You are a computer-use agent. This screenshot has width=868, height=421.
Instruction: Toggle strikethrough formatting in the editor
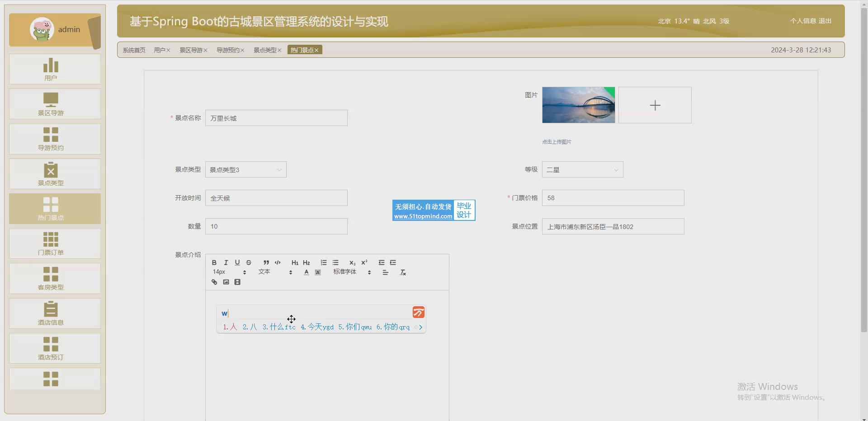click(249, 262)
